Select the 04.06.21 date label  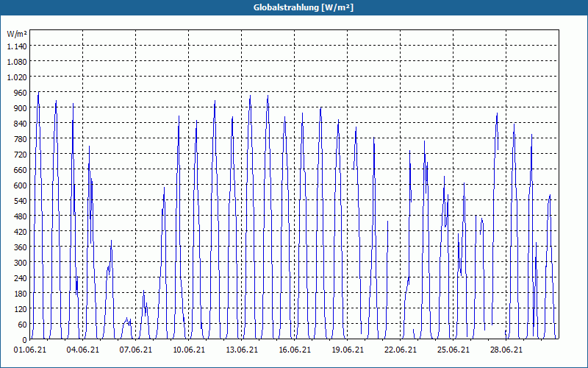tap(83, 350)
